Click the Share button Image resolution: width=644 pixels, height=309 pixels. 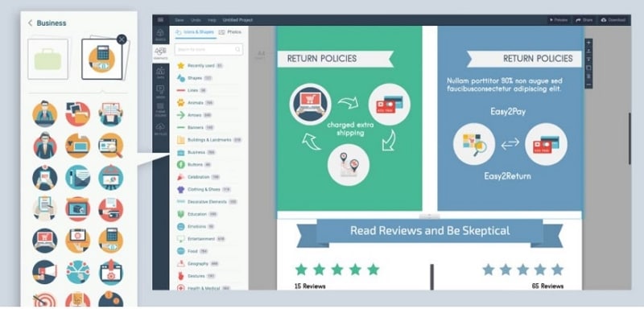pyautogui.click(x=584, y=20)
